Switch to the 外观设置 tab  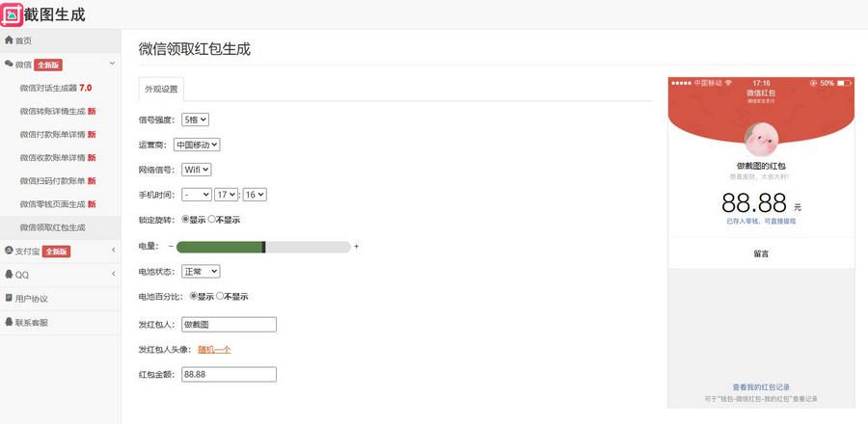tap(161, 89)
